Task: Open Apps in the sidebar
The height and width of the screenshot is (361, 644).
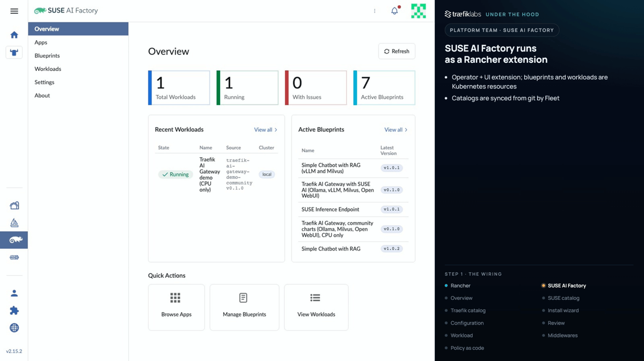Action: [x=41, y=42]
